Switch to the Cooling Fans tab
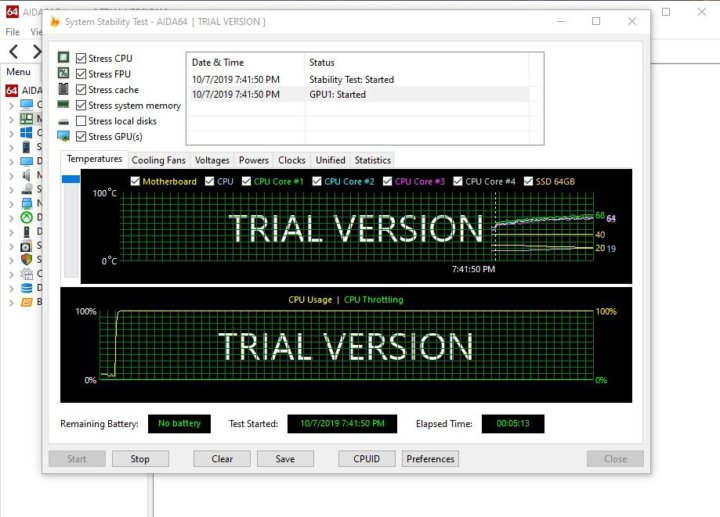This screenshot has height=517, width=720. pyautogui.click(x=159, y=160)
